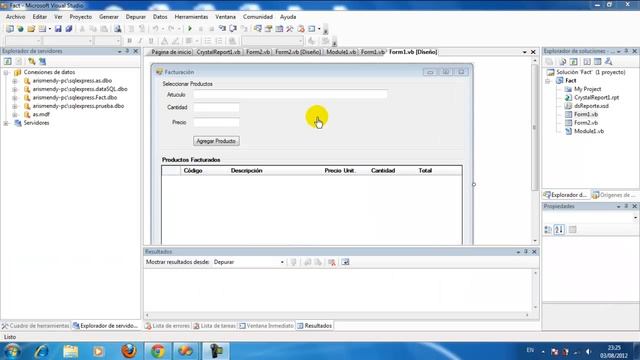Collapse the Fact project node

(548, 81)
